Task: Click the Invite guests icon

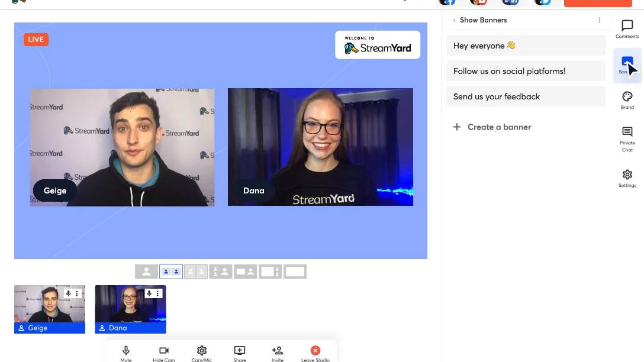Action: (277, 353)
